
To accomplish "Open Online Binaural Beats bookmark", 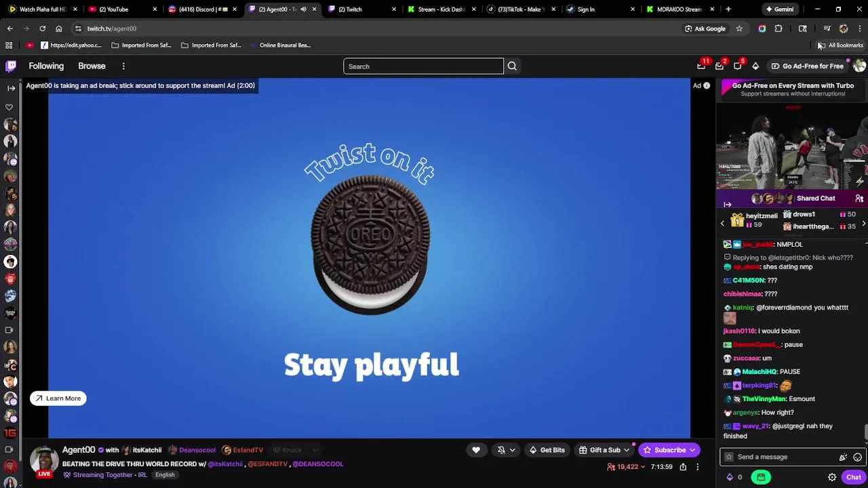I will tap(279, 45).
